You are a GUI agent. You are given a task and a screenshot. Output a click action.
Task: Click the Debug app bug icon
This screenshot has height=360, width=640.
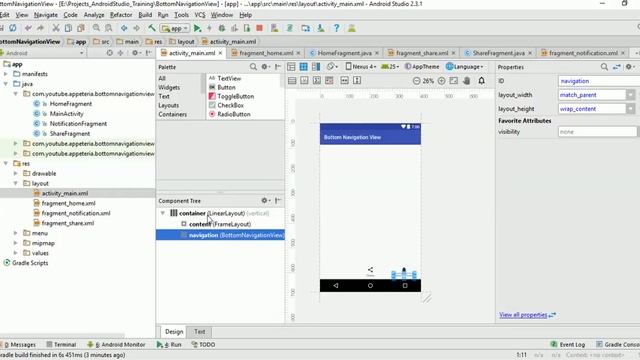pyautogui.click(x=222, y=28)
